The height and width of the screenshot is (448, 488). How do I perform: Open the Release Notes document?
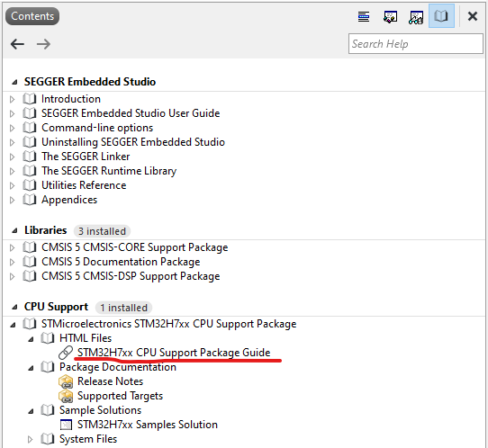tap(110, 381)
